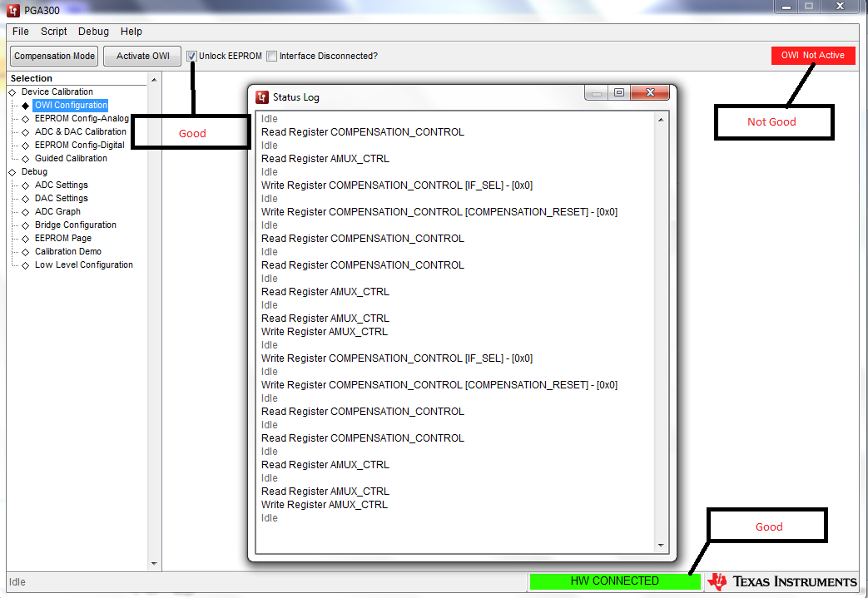Viewport: 868px width, 598px height.
Task: Open ADC & DAC Calibration page
Action: click(x=80, y=131)
